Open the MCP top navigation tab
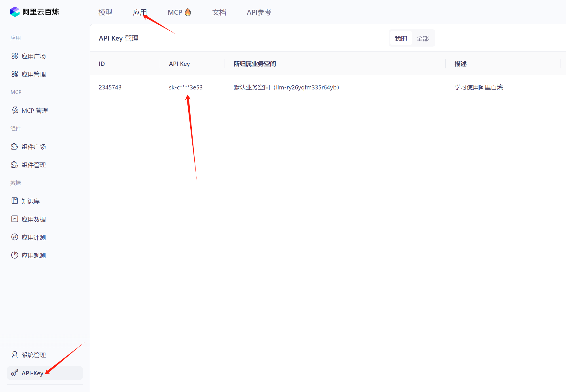The height and width of the screenshot is (392, 566). [x=175, y=12]
